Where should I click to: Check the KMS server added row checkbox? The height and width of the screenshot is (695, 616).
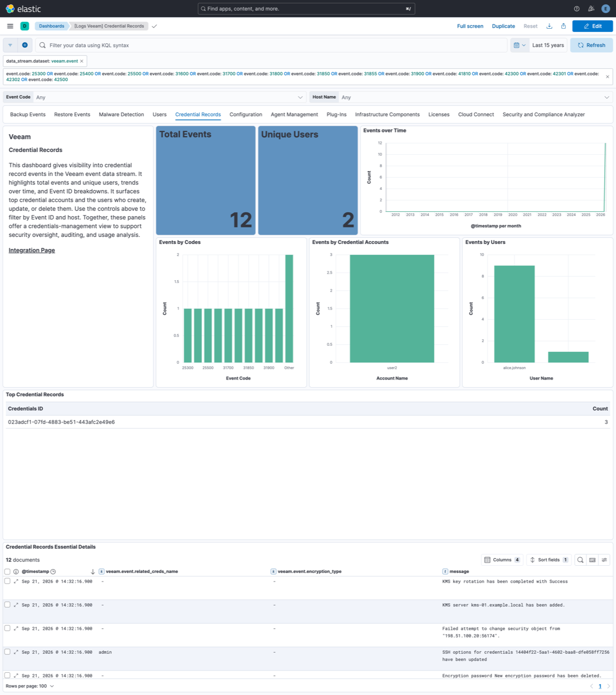[x=8, y=604]
